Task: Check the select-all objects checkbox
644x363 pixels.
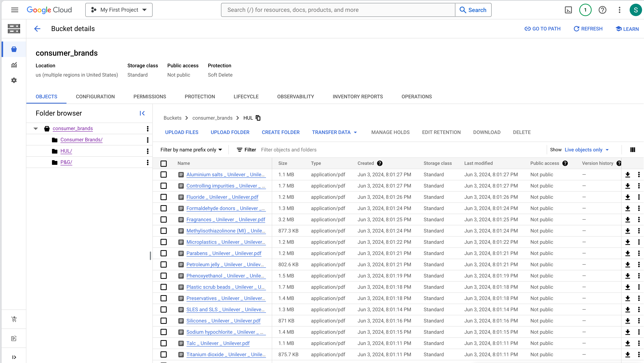Action: coord(163,163)
